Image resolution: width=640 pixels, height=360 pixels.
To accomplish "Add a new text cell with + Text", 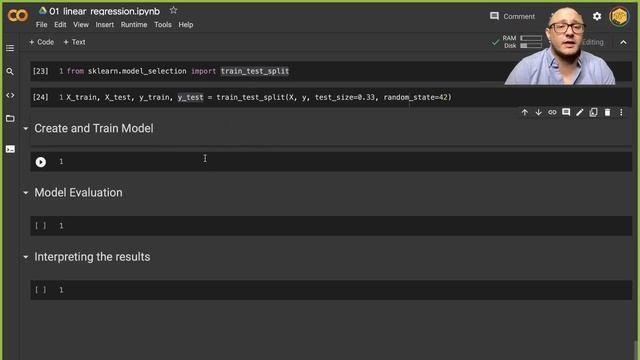I will tap(74, 42).
